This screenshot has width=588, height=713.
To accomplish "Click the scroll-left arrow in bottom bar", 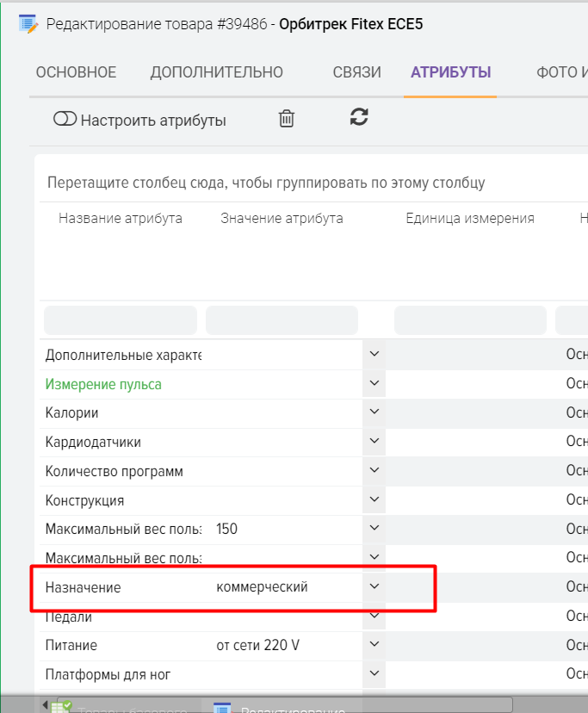I will [x=45, y=704].
